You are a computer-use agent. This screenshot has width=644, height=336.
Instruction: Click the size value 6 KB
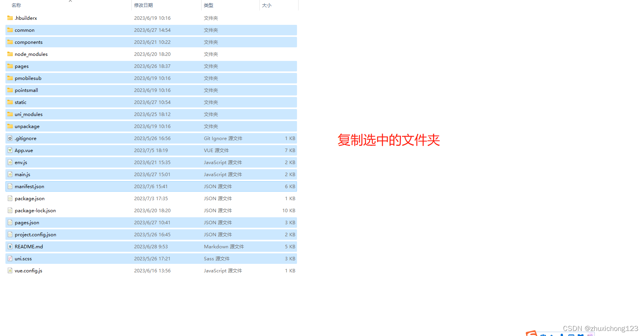[290, 186]
